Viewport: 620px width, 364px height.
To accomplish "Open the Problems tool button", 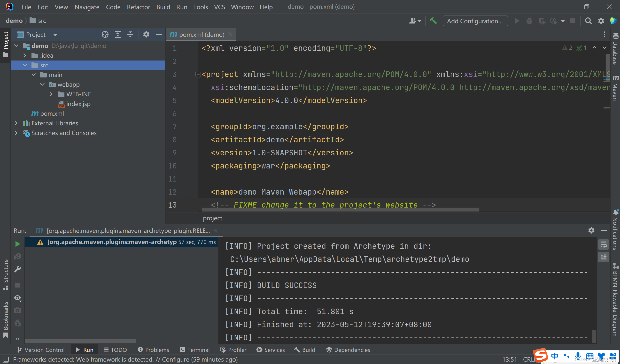I will (x=153, y=349).
